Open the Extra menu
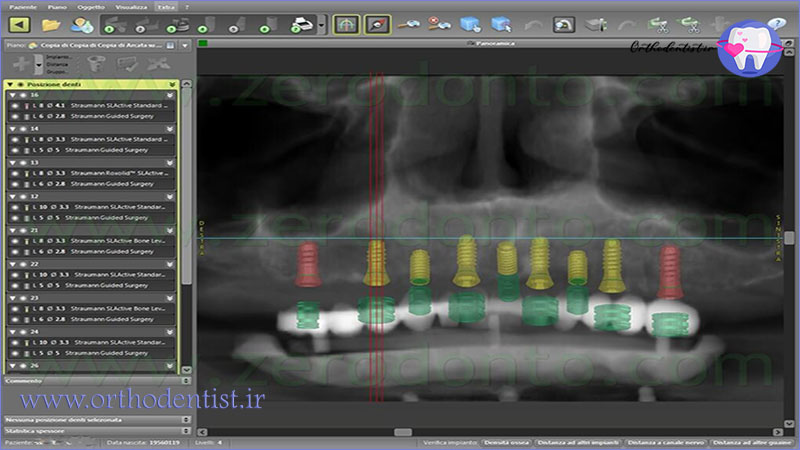This screenshot has width=800, height=450. tap(166, 7)
